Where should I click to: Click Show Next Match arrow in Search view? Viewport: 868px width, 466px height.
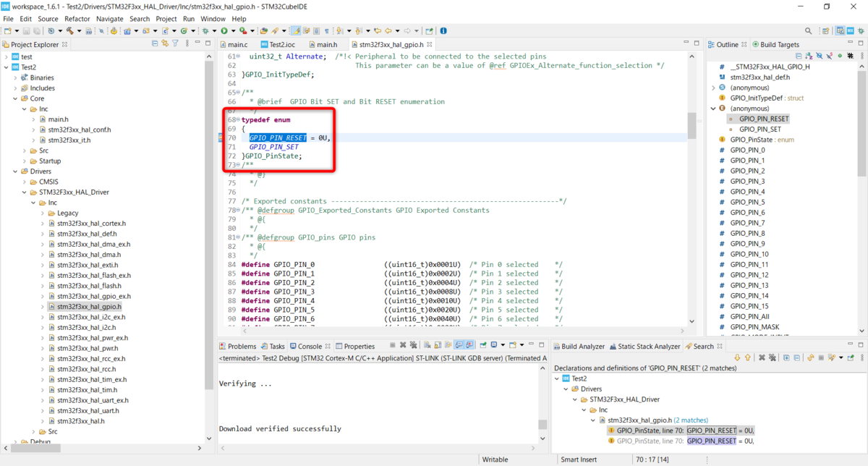737,357
